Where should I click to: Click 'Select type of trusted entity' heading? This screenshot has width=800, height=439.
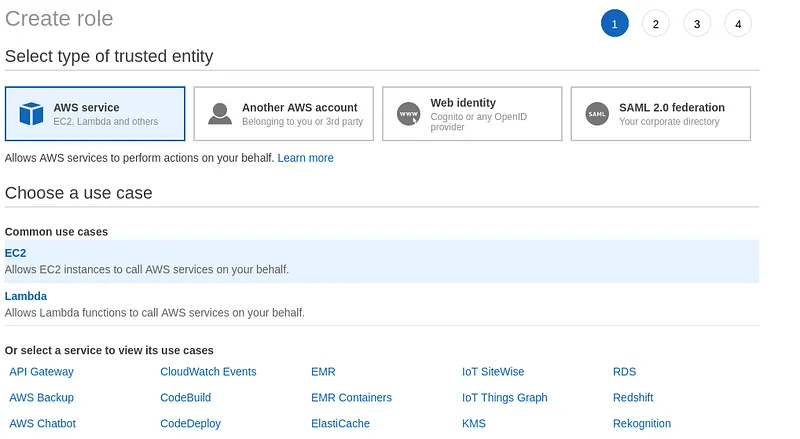pos(109,56)
